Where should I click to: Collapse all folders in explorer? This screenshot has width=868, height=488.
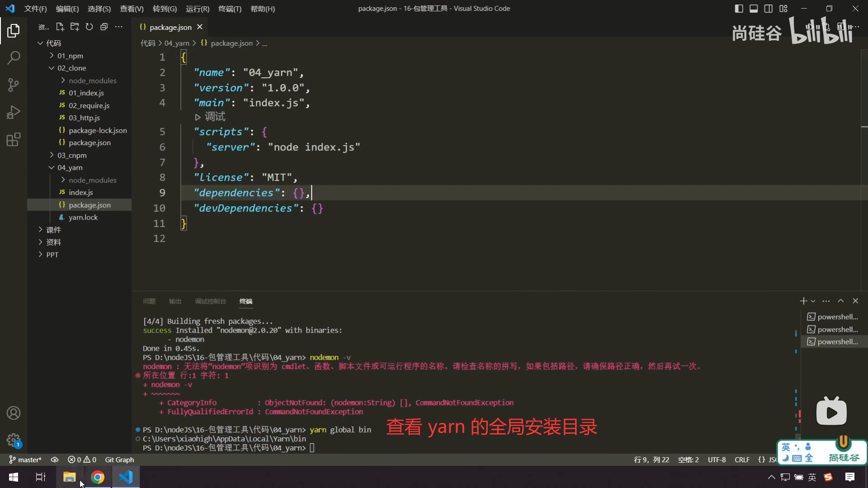click(104, 27)
